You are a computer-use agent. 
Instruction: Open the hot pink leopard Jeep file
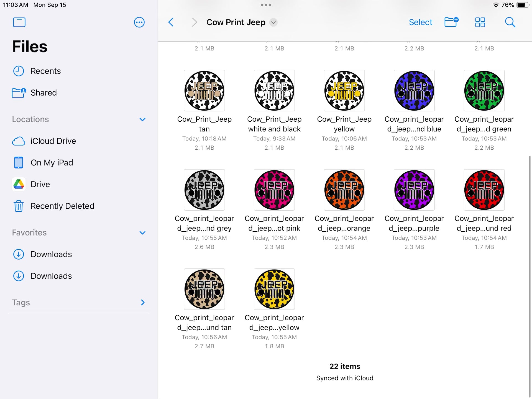click(x=274, y=190)
